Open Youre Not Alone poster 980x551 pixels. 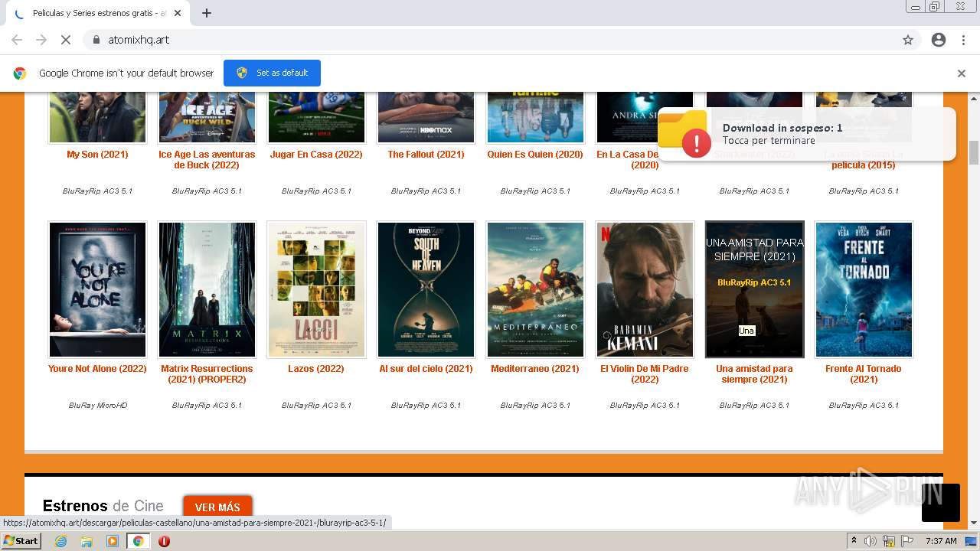click(97, 290)
